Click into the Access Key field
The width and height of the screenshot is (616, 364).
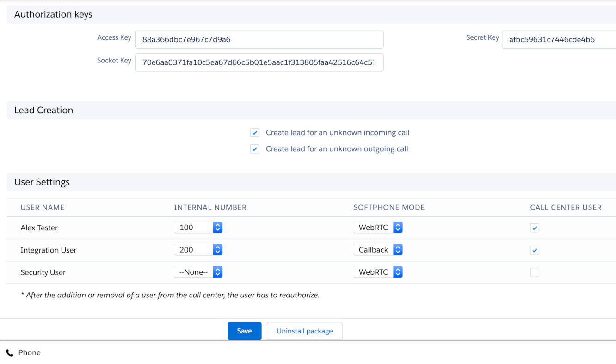pyautogui.click(x=259, y=40)
